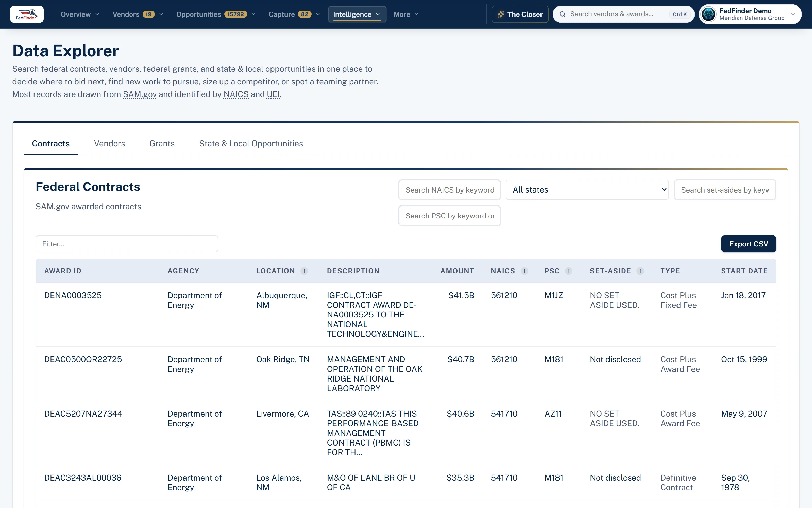The height and width of the screenshot is (508, 812).
Task: Switch to the Contracts tab
Action: 51,144
